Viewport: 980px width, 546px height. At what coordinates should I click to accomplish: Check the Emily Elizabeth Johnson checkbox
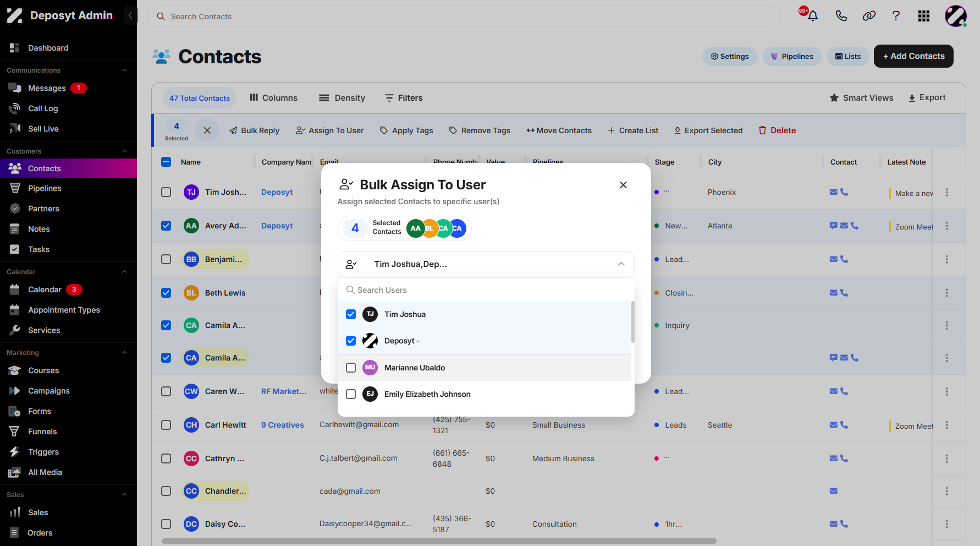click(351, 394)
